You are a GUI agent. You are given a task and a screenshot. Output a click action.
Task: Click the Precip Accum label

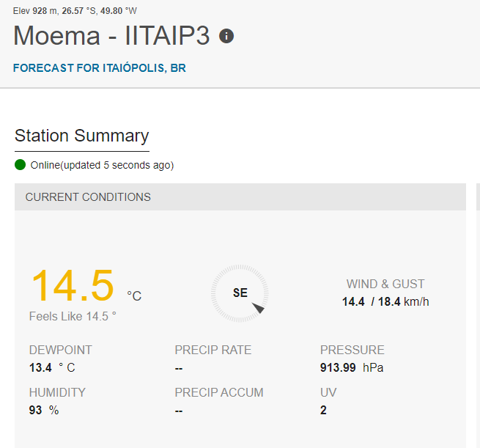point(219,392)
